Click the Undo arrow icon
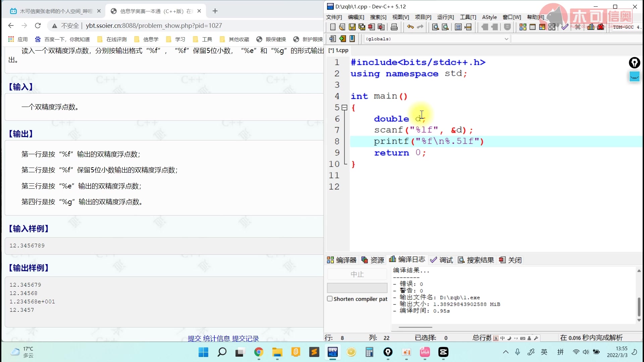 [x=410, y=27]
